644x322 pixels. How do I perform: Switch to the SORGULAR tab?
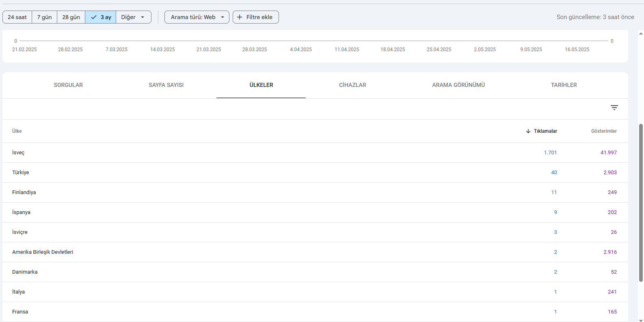tap(68, 85)
